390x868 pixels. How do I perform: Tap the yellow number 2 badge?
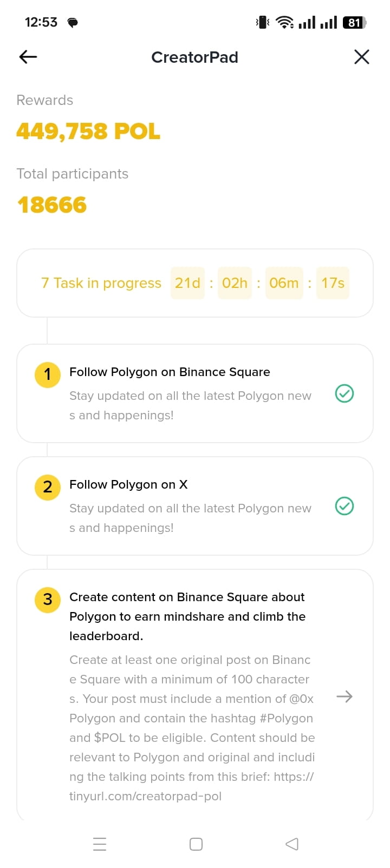(x=48, y=487)
